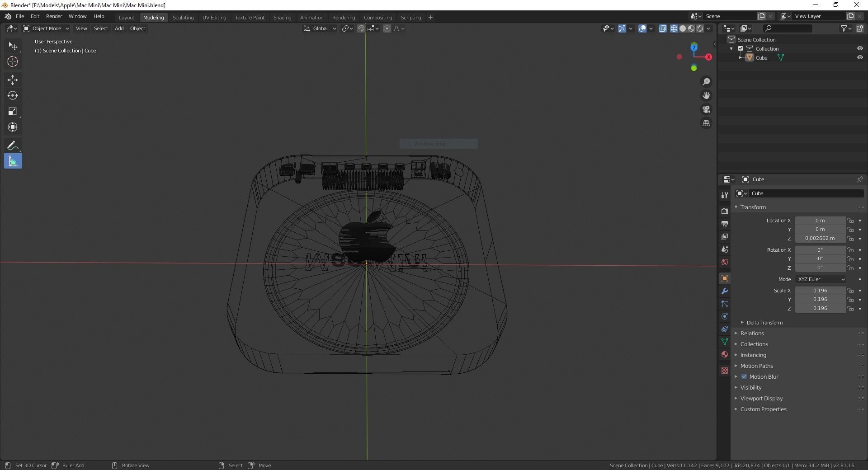Expand the Viewport Display panel
868x470 pixels.
click(x=761, y=399)
